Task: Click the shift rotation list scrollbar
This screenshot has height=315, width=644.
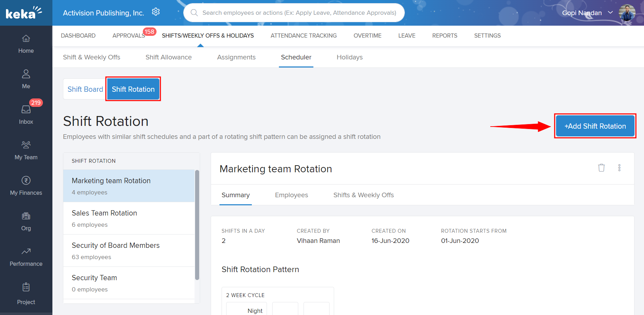Action: pyautogui.click(x=197, y=225)
